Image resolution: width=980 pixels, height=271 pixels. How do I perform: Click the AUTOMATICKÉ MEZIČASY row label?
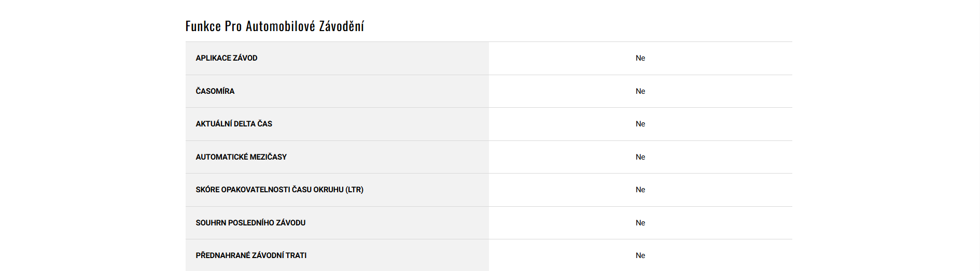coord(241,157)
